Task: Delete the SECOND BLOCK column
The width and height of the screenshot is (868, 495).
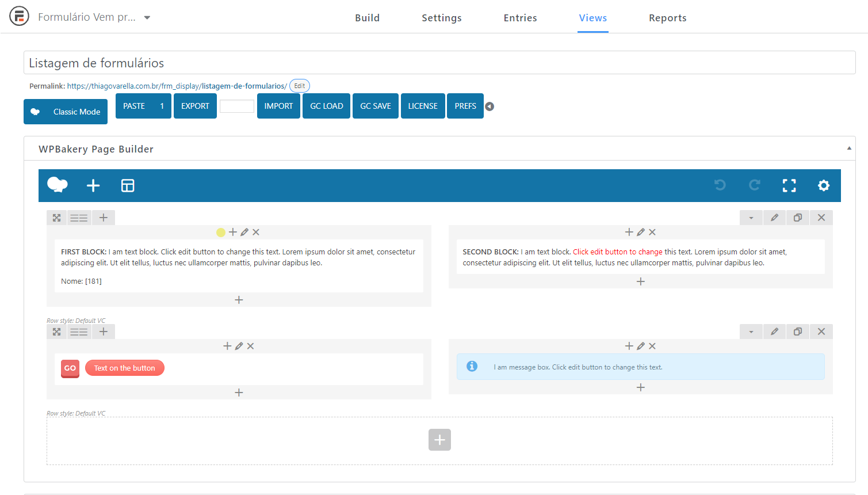Action: pos(652,232)
